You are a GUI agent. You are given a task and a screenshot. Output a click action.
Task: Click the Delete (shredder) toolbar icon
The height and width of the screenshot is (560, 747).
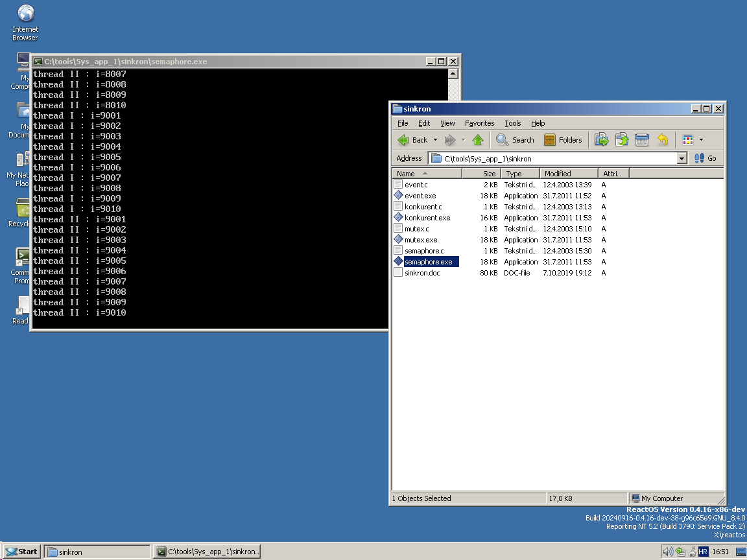point(642,140)
